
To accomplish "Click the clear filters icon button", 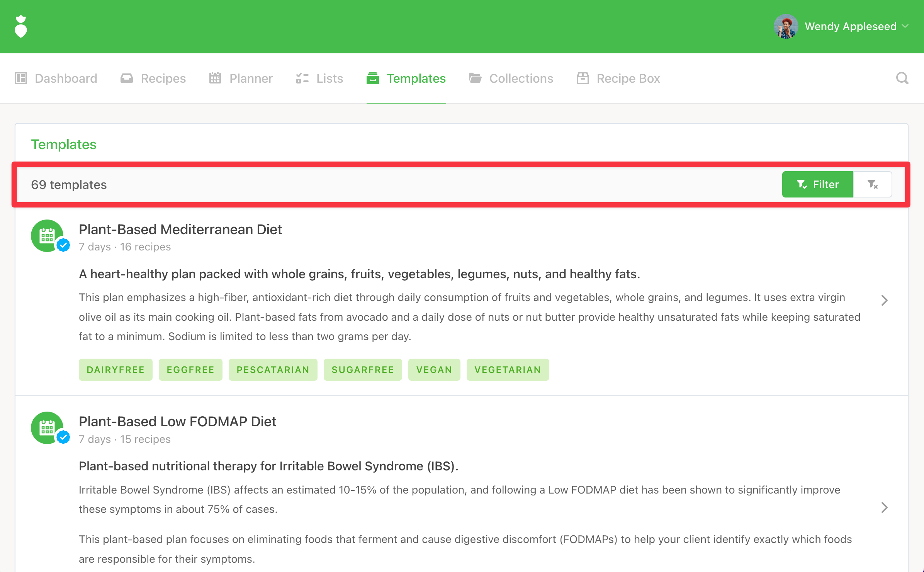I will click(873, 184).
